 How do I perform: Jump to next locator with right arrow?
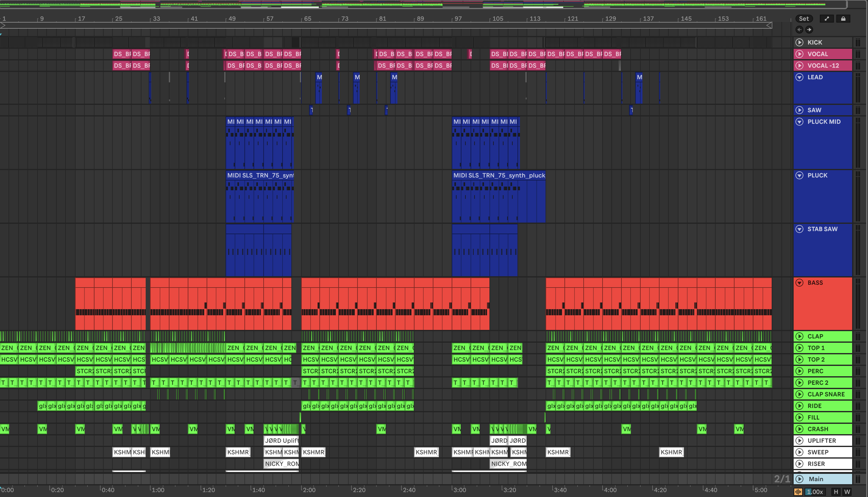(809, 30)
